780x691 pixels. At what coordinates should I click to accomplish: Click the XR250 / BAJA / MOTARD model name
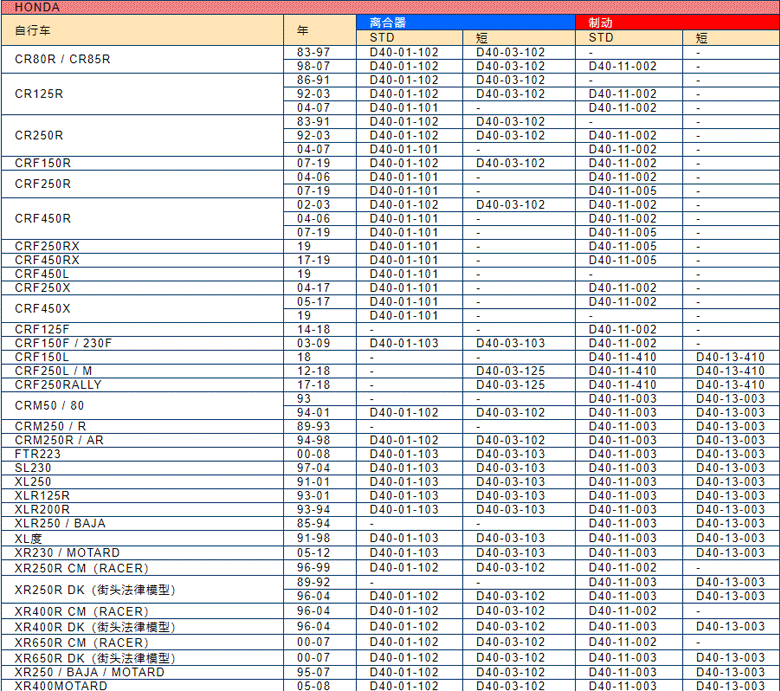[x=90, y=673]
